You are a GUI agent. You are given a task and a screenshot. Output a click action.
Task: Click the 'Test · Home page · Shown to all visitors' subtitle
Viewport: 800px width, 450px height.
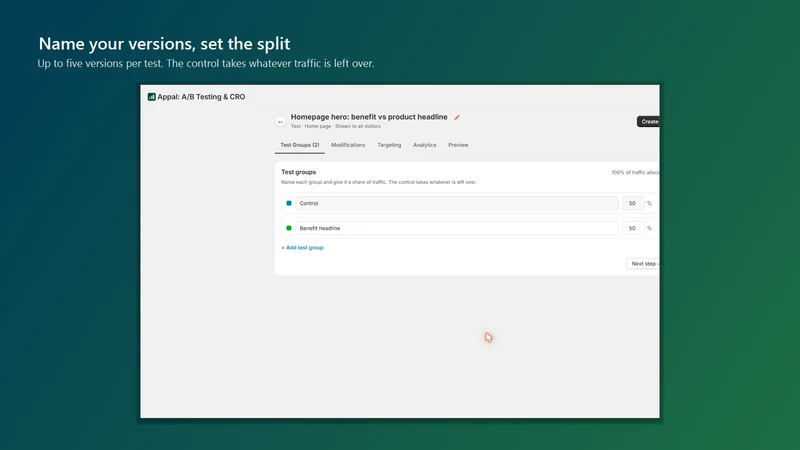coord(336,126)
